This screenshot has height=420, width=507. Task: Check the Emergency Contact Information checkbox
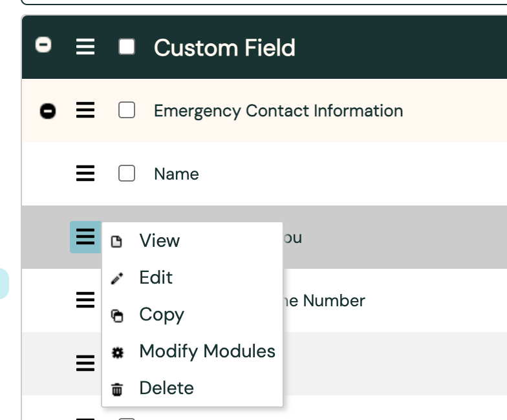(127, 110)
